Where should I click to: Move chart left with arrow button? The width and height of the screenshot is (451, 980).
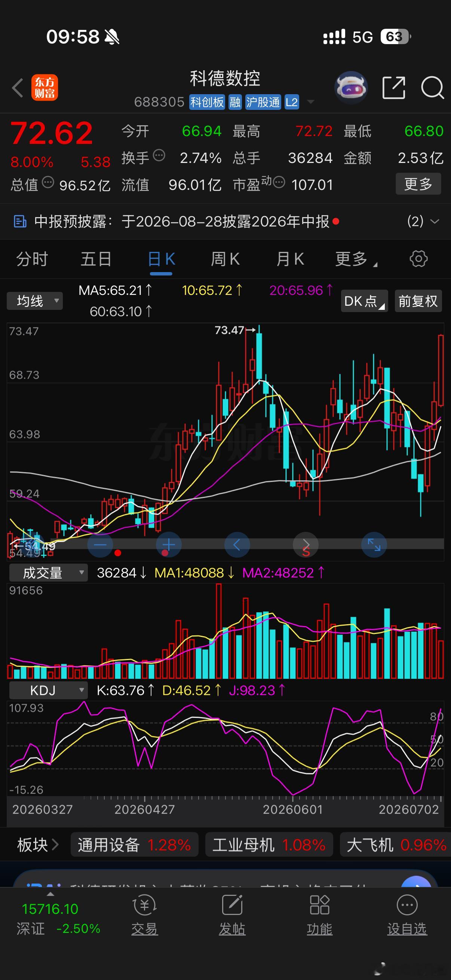pos(237,545)
